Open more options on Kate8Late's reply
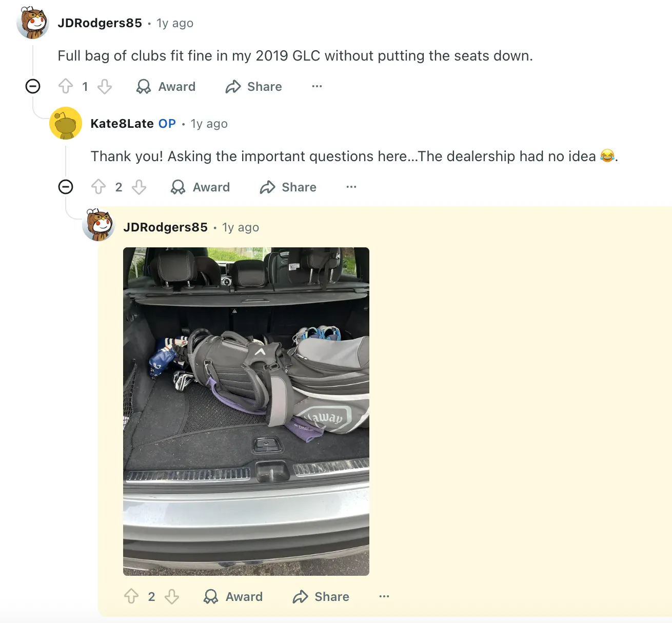The width and height of the screenshot is (672, 623). [351, 187]
